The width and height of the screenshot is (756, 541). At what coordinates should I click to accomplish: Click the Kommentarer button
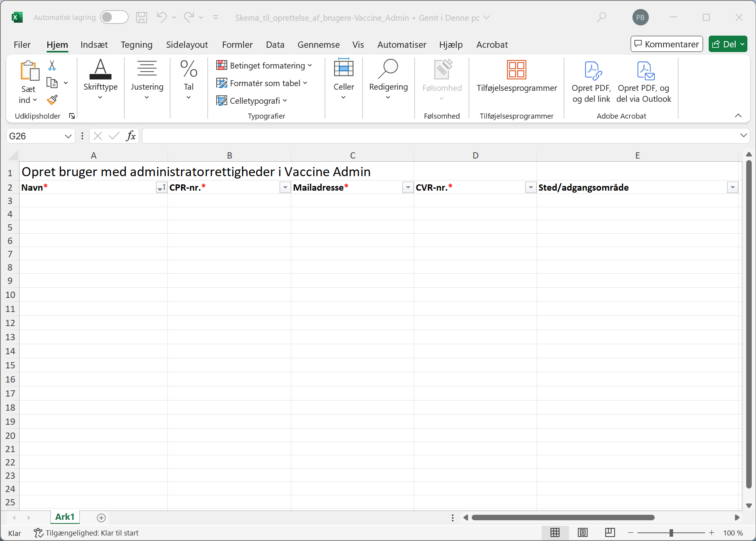tap(666, 44)
